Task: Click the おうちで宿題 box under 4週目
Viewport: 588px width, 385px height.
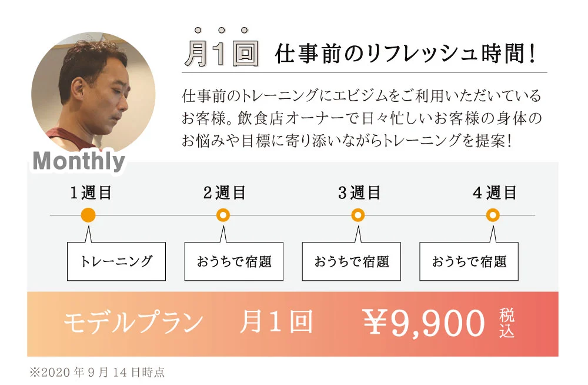Action: [469, 261]
